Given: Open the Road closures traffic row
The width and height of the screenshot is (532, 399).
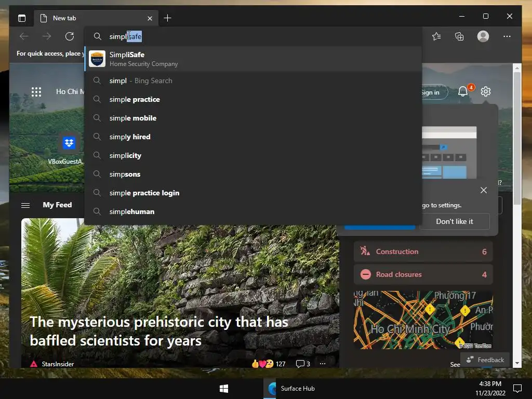Looking at the screenshot, I should (x=423, y=274).
